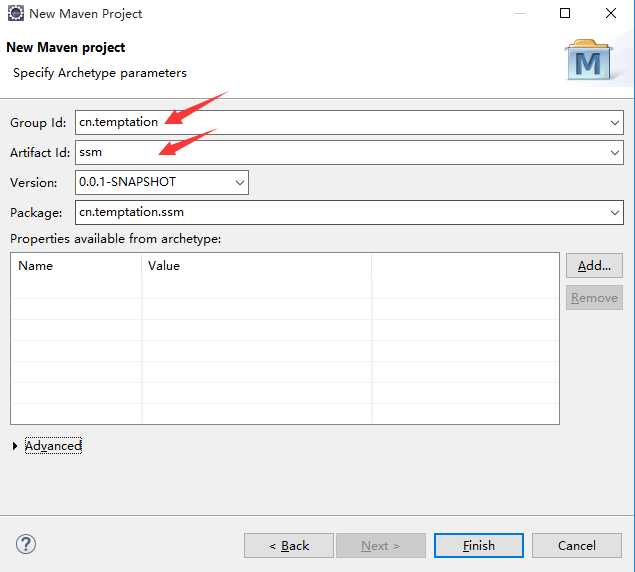Open the Group Id dropdown arrow
The height and width of the screenshot is (572, 635).
tap(614, 122)
